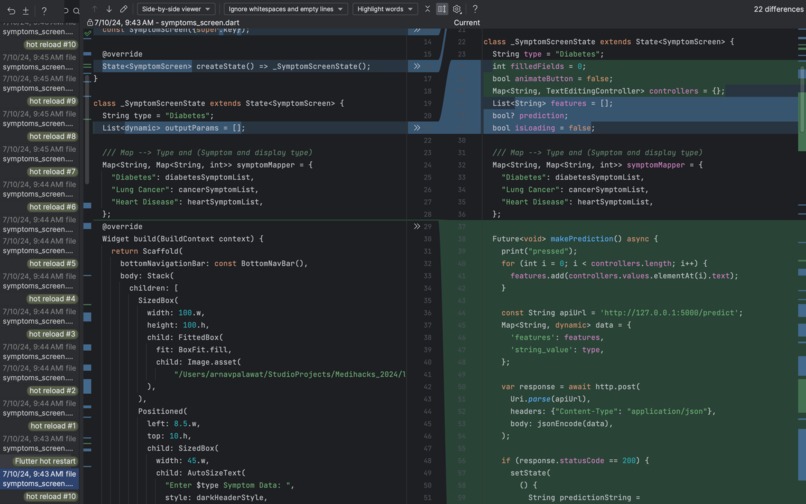Apply change arrow beside outputParams line
Screen dimensions: 806x504
417,128
